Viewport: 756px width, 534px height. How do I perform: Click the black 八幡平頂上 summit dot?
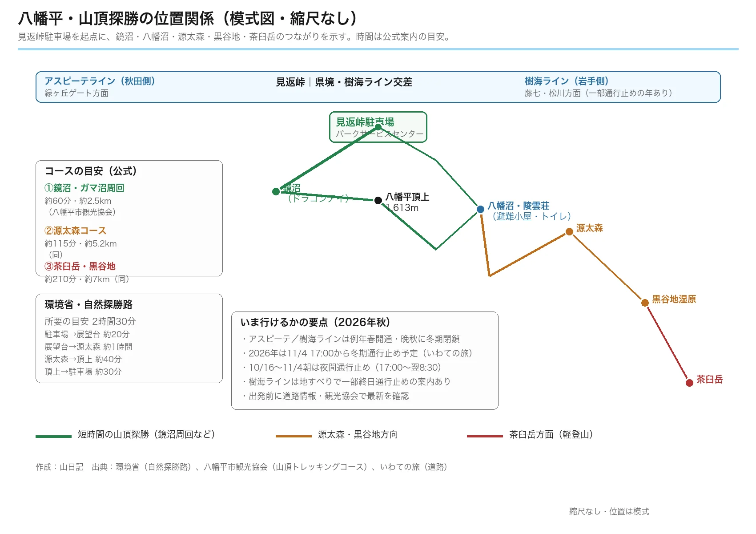point(378,200)
